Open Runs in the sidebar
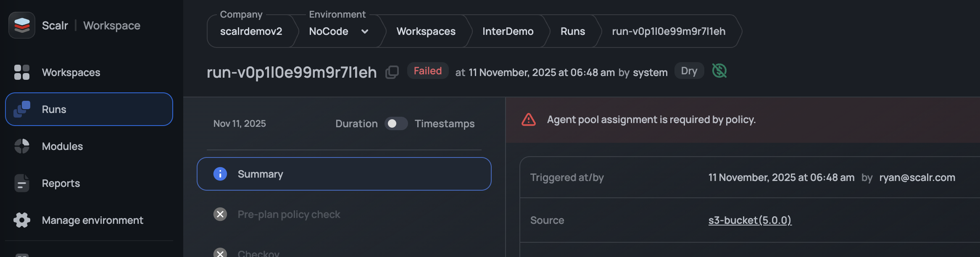The image size is (980, 257). [x=89, y=109]
